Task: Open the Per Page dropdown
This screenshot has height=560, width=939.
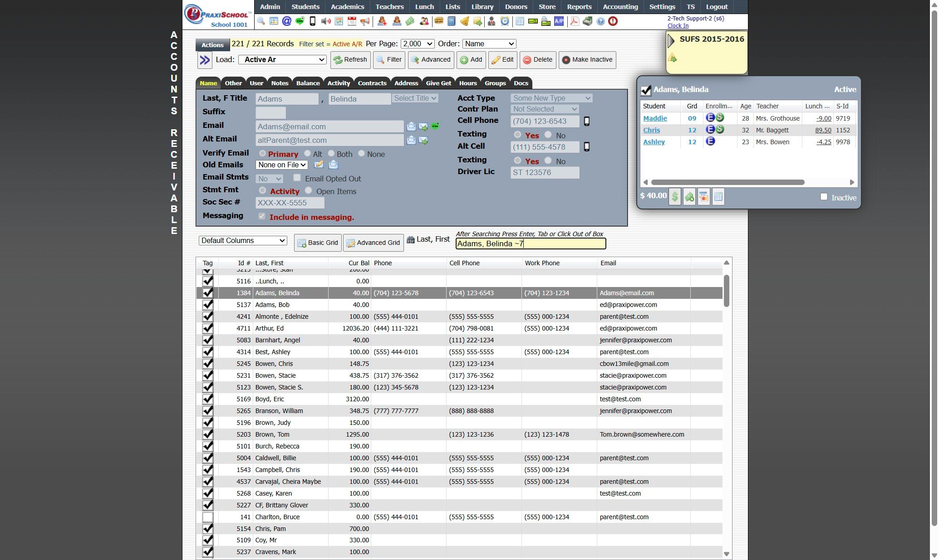Action: (x=417, y=44)
